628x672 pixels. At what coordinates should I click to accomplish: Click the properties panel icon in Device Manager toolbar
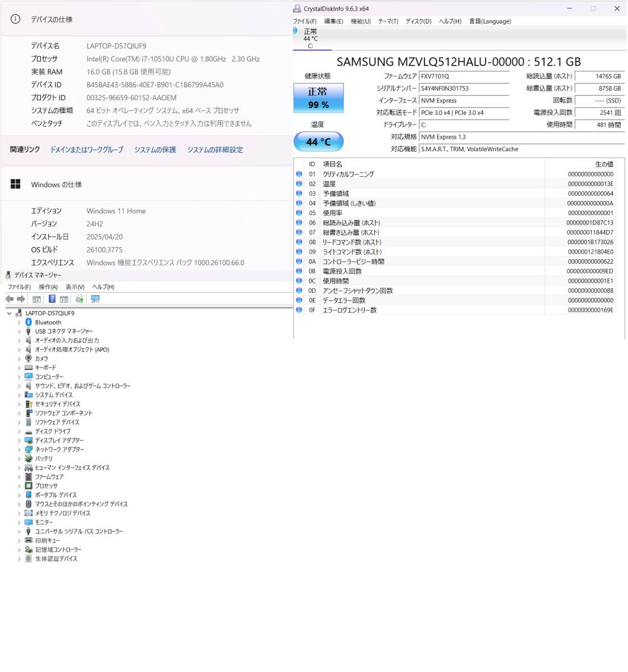[x=64, y=299]
